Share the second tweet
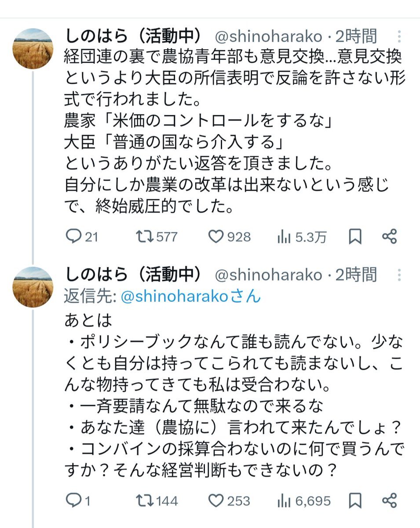 coord(390,501)
